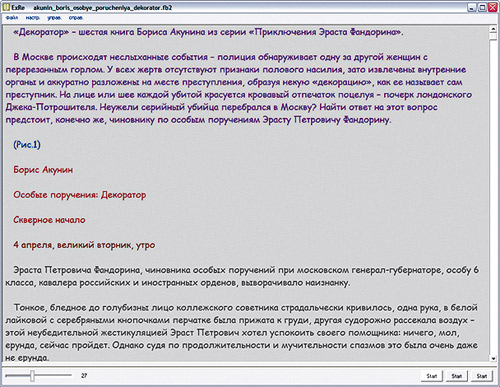
Task: Click the line starting 'В Москве происходят неслыханные'
Action: tap(220, 57)
